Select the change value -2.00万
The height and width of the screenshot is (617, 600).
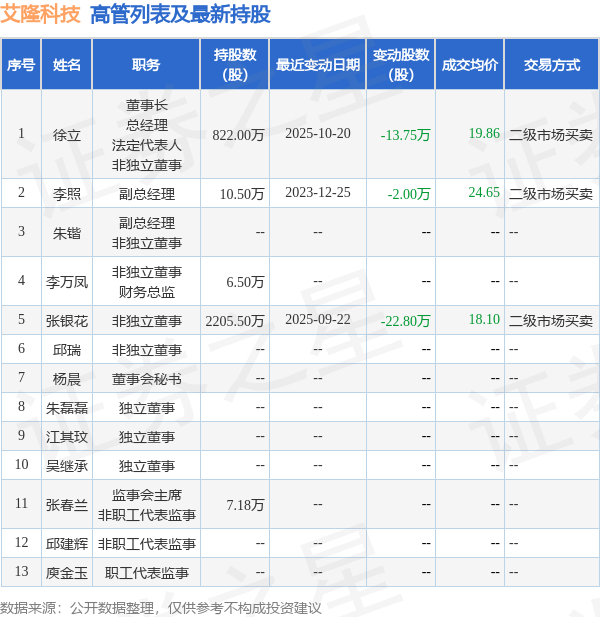point(409,194)
